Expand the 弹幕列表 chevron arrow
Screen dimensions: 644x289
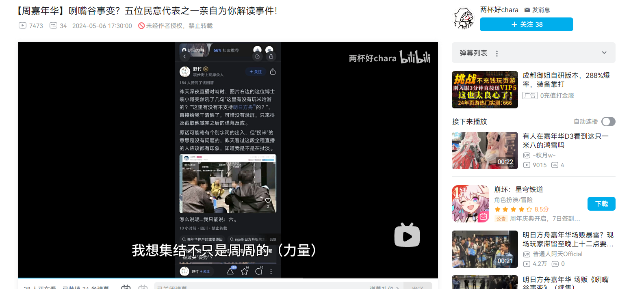pos(604,53)
